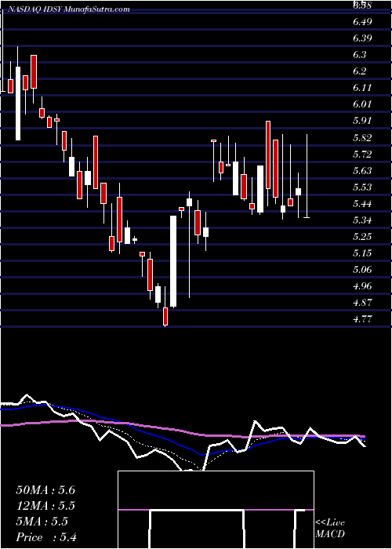The height and width of the screenshot is (549, 392).
Task: Click the tallest red candle near 5.91
Action: coord(268,155)
